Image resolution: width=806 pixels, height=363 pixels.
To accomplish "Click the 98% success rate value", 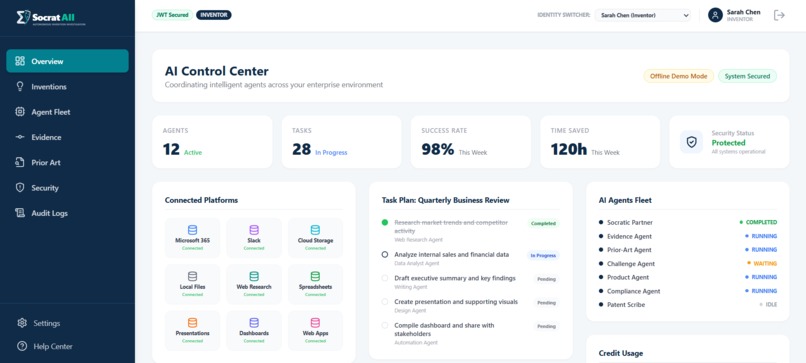I will pyautogui.click(x=437, y=150).
